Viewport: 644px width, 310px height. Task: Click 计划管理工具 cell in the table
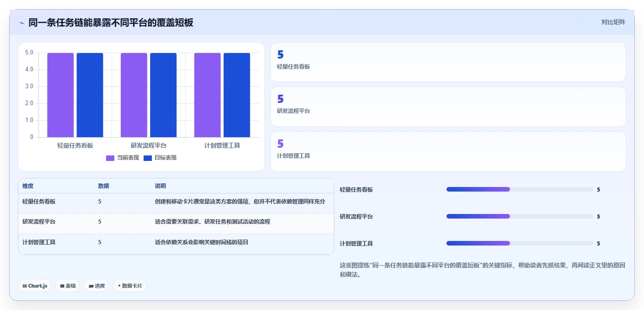[39, 242]
